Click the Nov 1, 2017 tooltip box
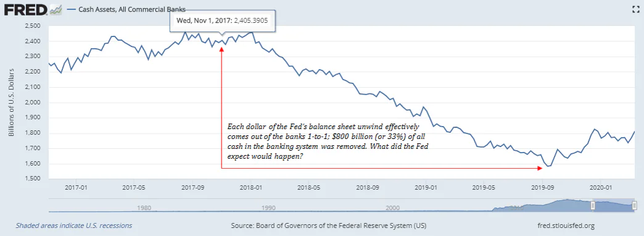644x236 pixels. pos(223,20)
